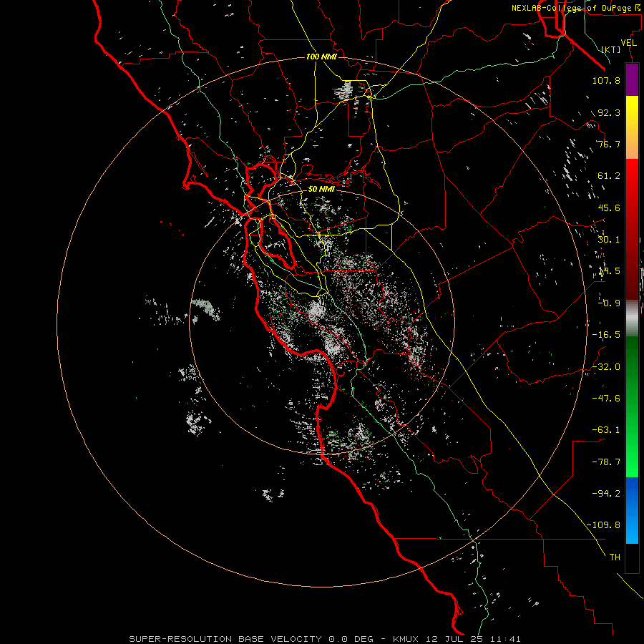Click the Super-Resolution Base Velocity KMUX caption
644x644 pixels.
[325, 639]
